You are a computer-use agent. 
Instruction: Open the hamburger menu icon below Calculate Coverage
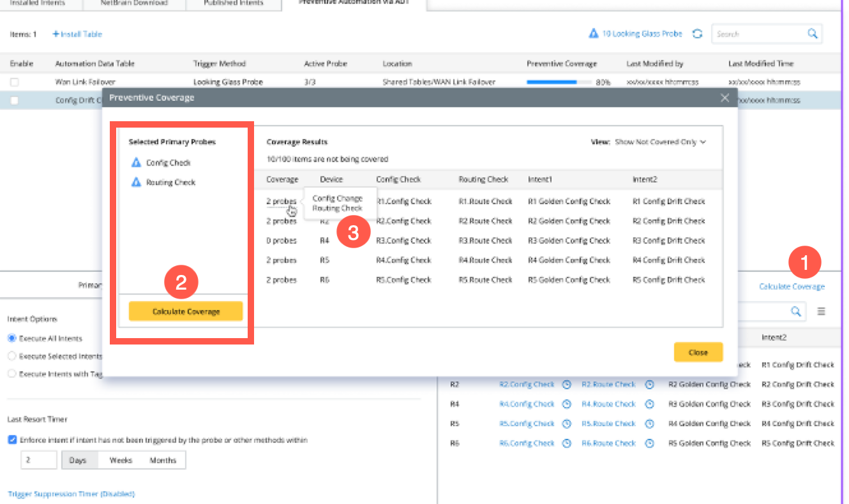(x=822, y=311)
